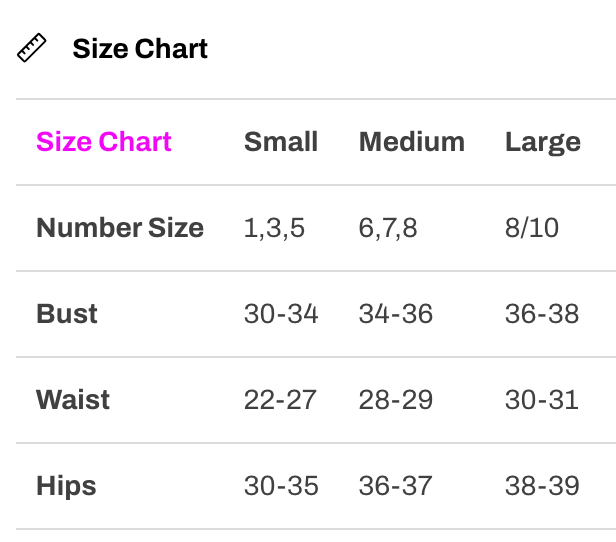Click the Medium number size value 6,7,8
The height and width of the screenshot is (542, 616).
(x=388, y=228)
